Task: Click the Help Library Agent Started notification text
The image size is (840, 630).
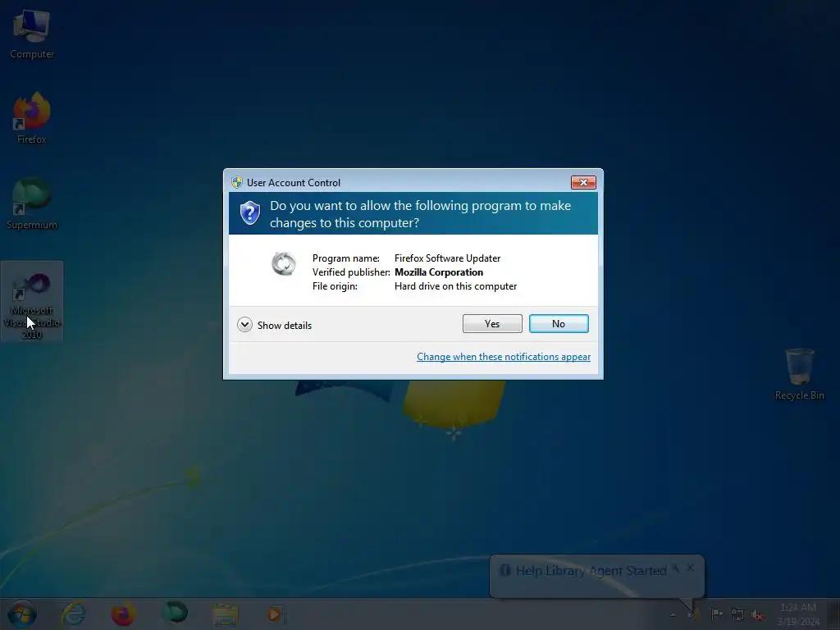Action: click(591, 571)
